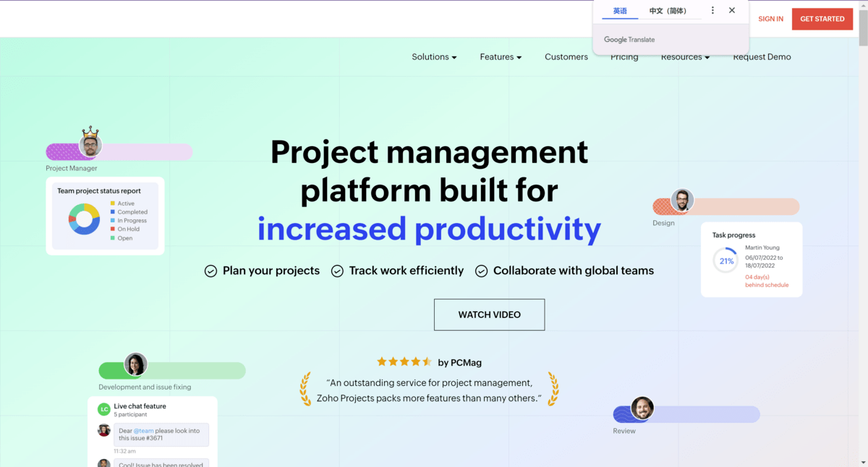Image resolution: width=868 pixels, height=467 pixels.
Task: Click the "Design" stage label
Action: (x=663, y=223)
